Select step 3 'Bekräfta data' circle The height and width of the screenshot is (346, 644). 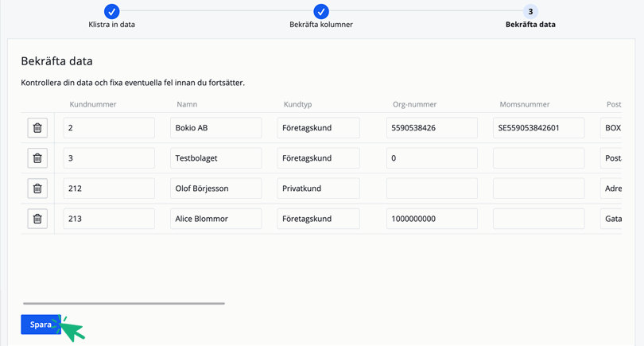point(530,11)
